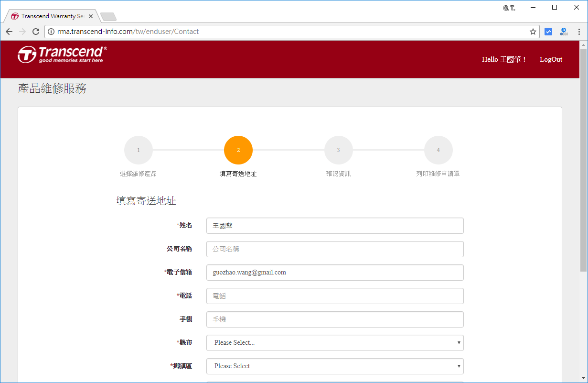View site information icon in address bar
588x383 pixels.
[51, 32]
